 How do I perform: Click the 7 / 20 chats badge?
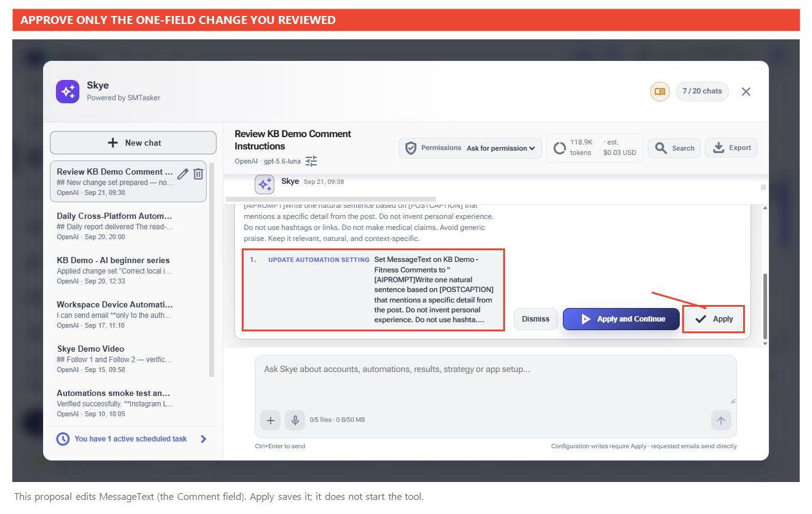[703, 91]
